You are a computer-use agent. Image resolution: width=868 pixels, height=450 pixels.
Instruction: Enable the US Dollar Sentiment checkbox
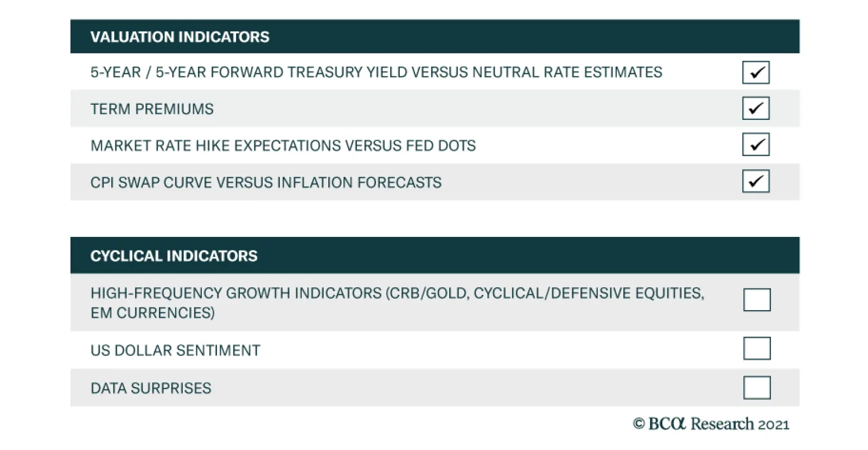click(x=757, y=349)
